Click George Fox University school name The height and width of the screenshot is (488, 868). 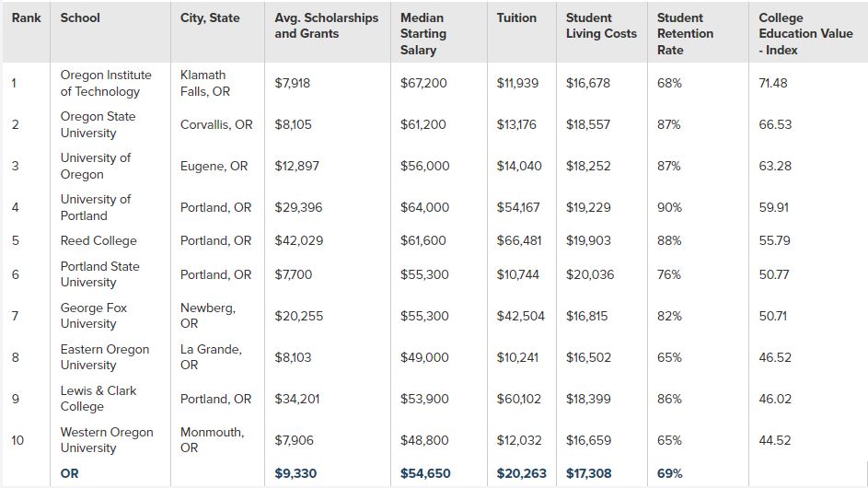point(94,316)
